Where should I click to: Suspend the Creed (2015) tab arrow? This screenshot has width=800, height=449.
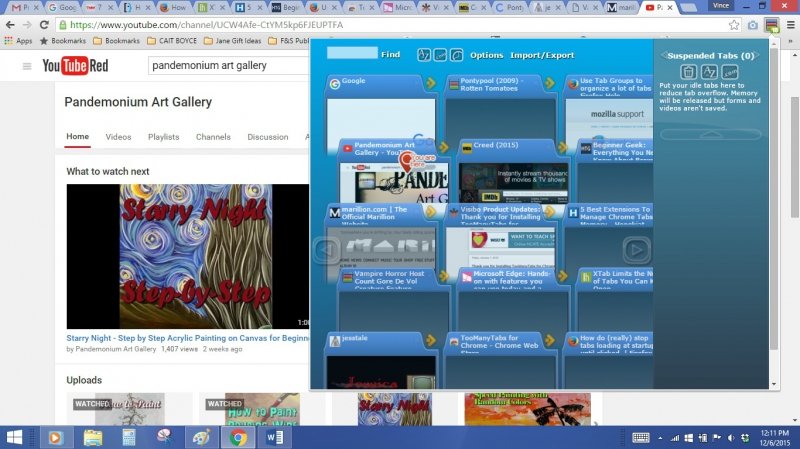click(x=562, y=147)
